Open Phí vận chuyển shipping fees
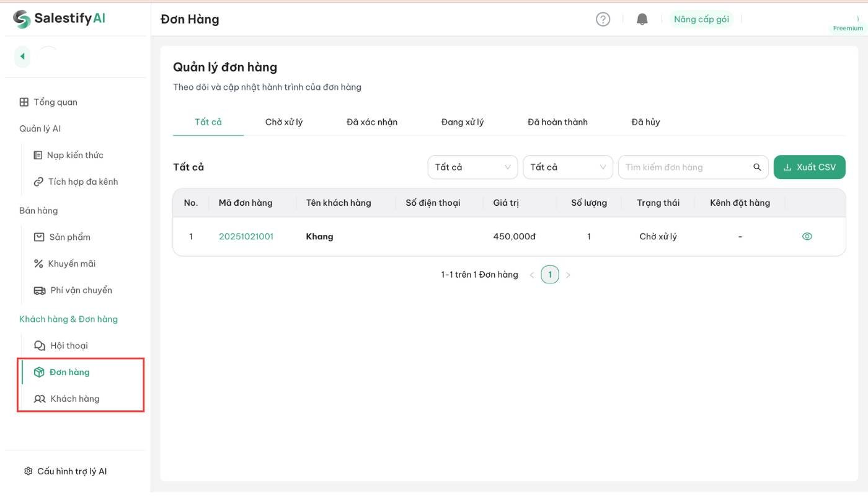 click(x=81, y=290)
